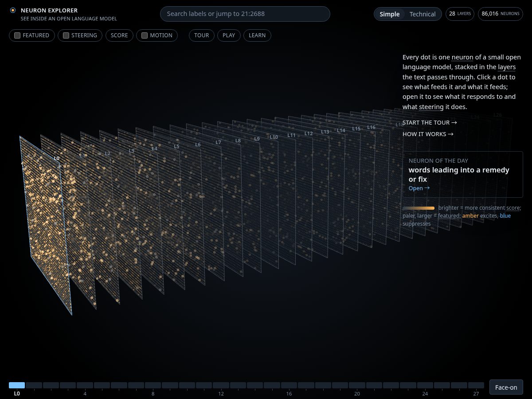The image size is (532, 399).
Task: Click the L6 plane label
Action: pos(198,145)
